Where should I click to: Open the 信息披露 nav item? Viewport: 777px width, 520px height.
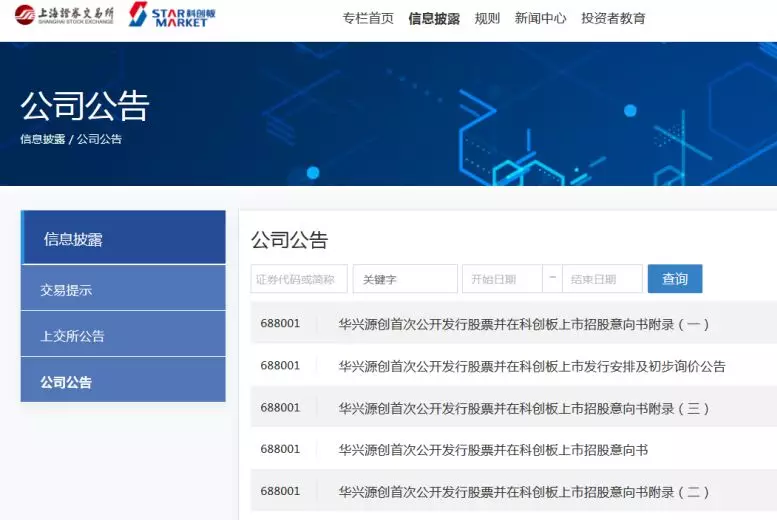point(434,19)
